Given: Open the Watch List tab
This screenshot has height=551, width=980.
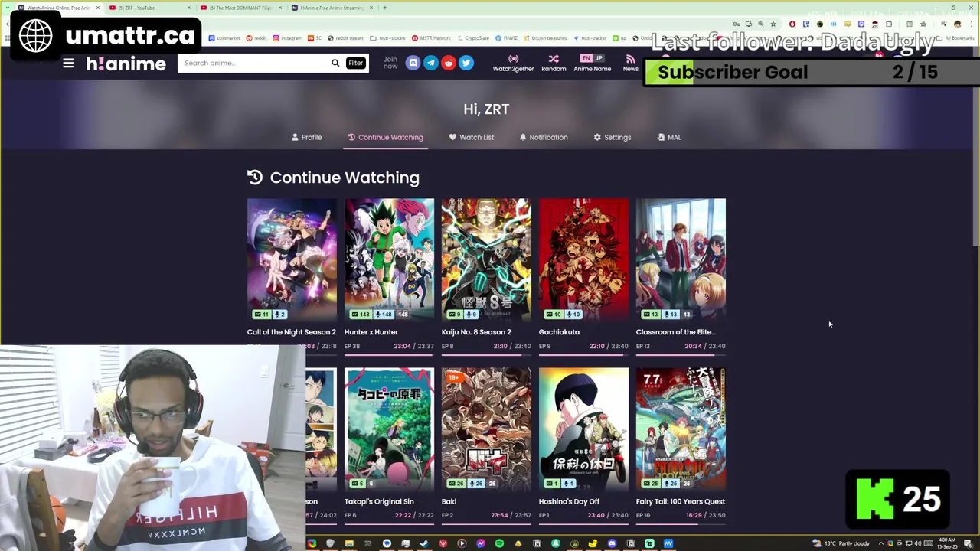Looking at the screenshot, I should coord(471,137).
